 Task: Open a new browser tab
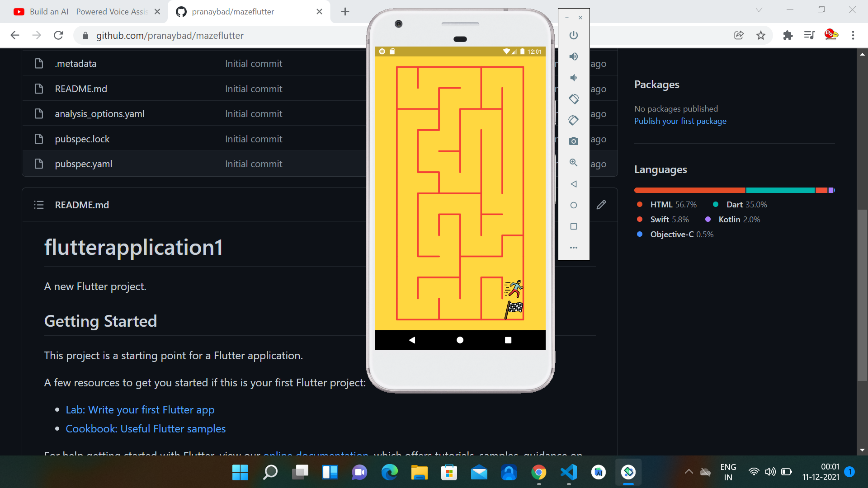tap(345, 12)
